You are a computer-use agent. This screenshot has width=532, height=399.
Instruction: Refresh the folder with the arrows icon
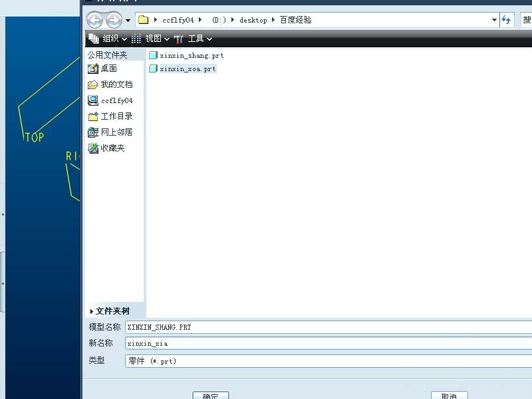tap(507, 20)
